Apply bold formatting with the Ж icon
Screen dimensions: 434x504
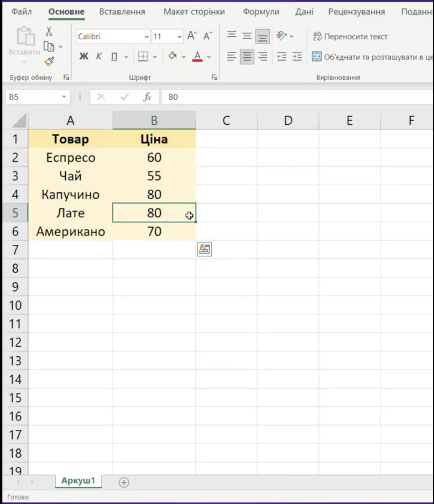(83, 56)
